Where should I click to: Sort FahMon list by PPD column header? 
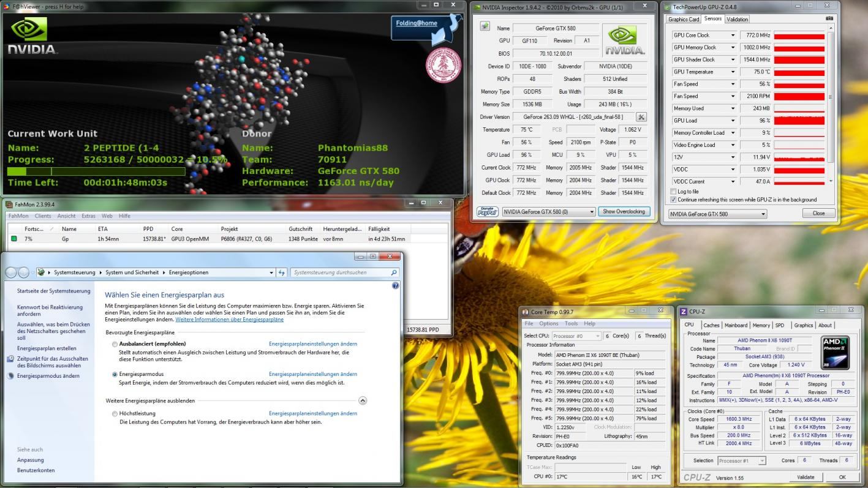tap(148, 228)
